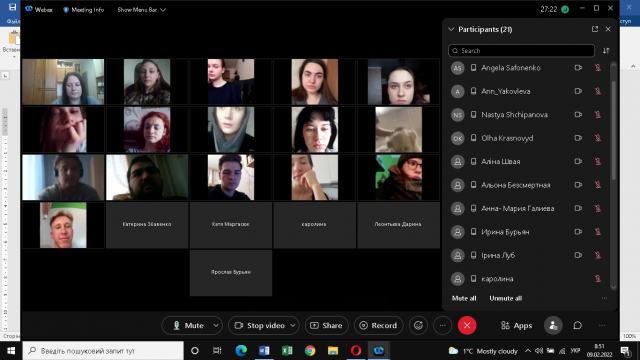The image size is (640, 360).
Task: Open the Chat panel icon
Action: point(578,325)
